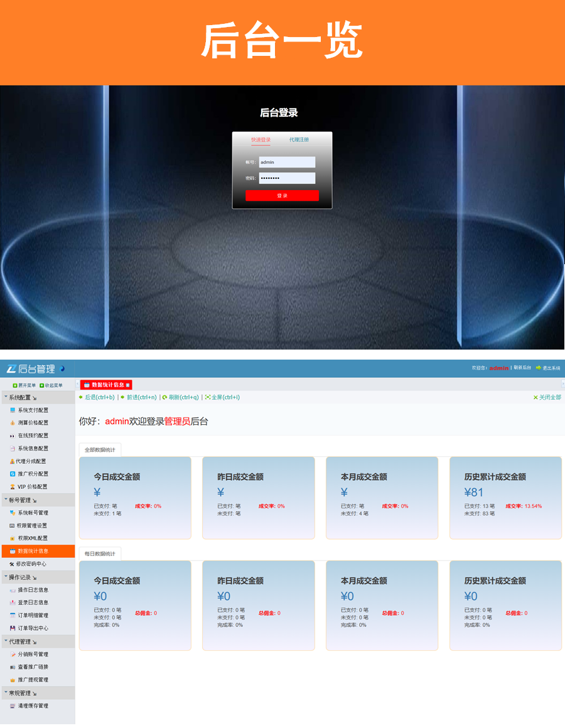
Task: Click the 关闭全部 link
Action: [547, 397]
